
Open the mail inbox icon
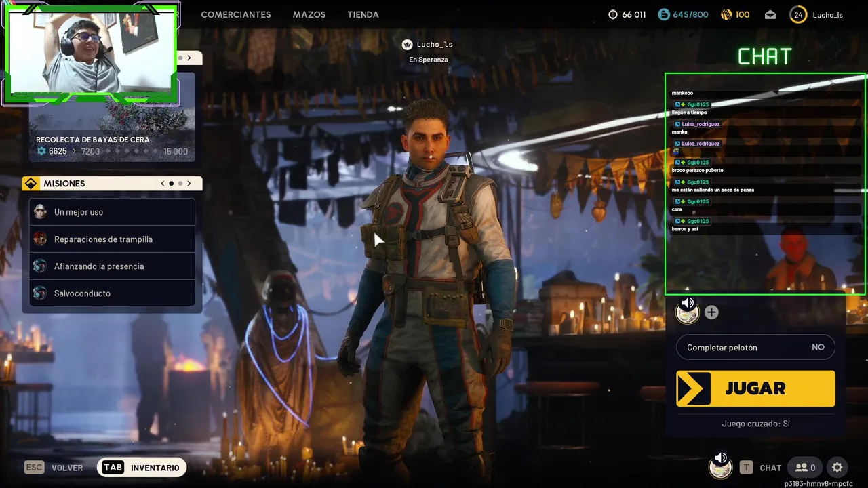[770, 14]
